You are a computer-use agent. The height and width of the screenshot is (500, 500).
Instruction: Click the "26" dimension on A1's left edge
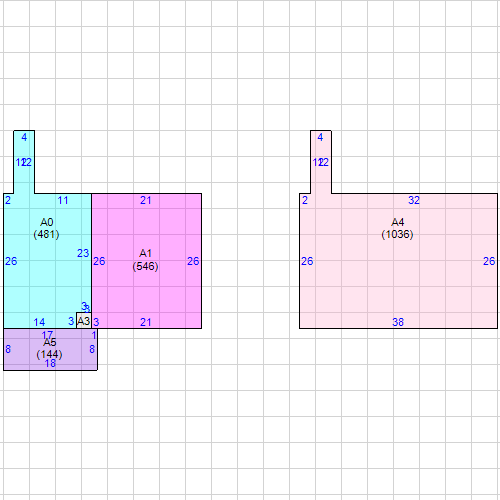coord(99,261)
